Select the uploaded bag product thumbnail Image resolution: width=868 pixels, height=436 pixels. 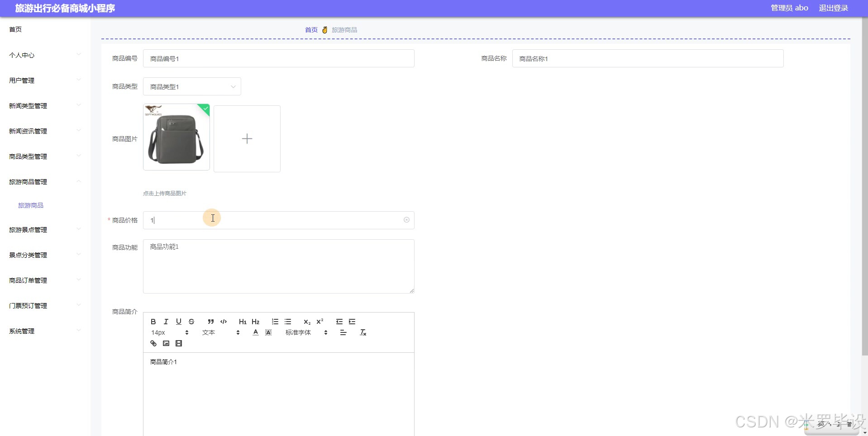[x=176, y=137]
